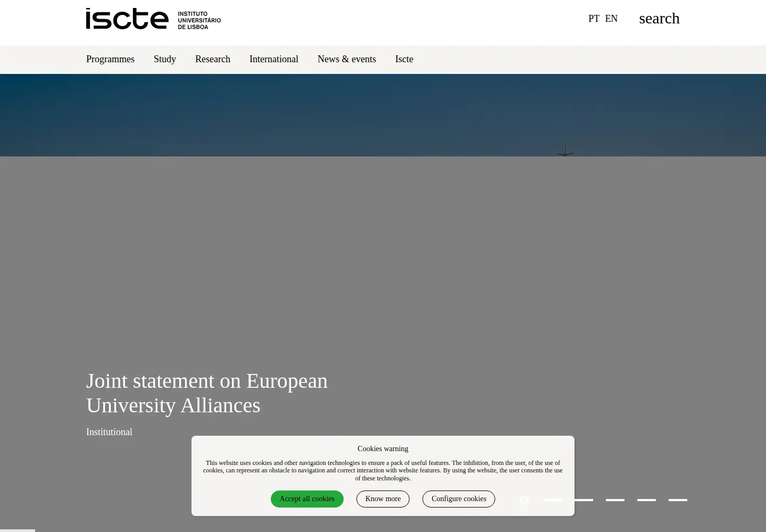The width and height of the screenshot is (766, 532).
Task: Select the circular active slide indicator
Action: click(x=524, y=500)
